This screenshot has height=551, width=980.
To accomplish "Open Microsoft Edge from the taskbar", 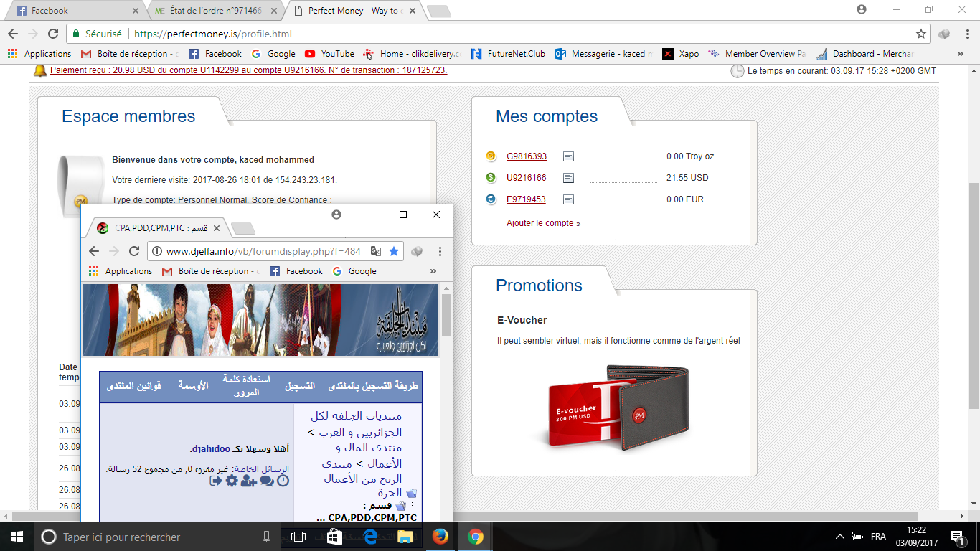I will (x=370, y=537).
